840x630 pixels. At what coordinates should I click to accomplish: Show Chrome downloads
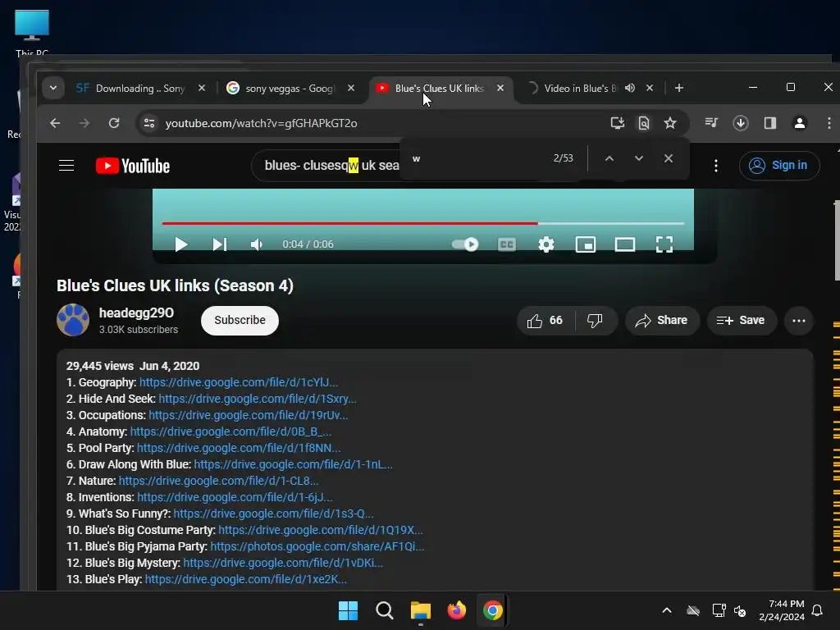(741, 123)
